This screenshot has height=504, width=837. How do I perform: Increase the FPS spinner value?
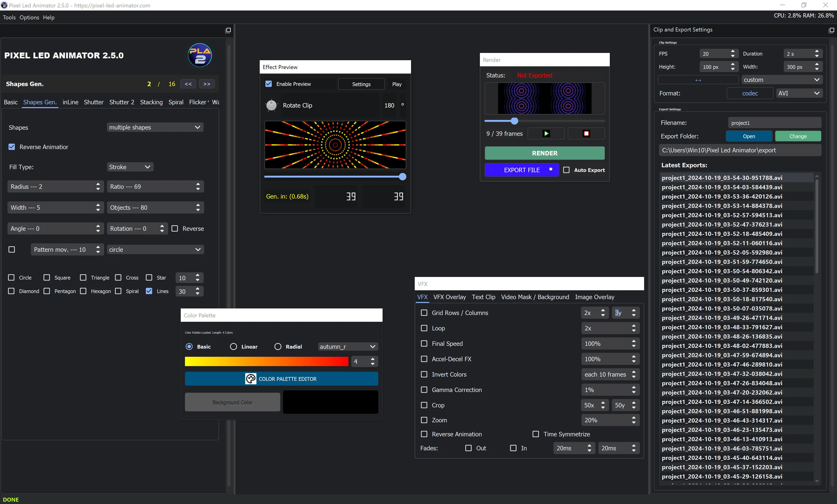click(733, 52)
